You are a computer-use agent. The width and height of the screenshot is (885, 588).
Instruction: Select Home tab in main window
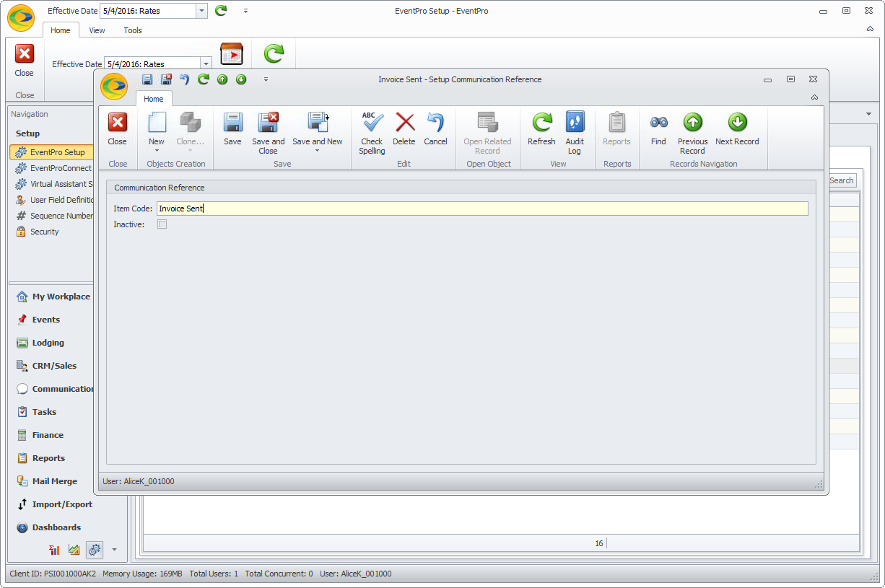(61, 30)
